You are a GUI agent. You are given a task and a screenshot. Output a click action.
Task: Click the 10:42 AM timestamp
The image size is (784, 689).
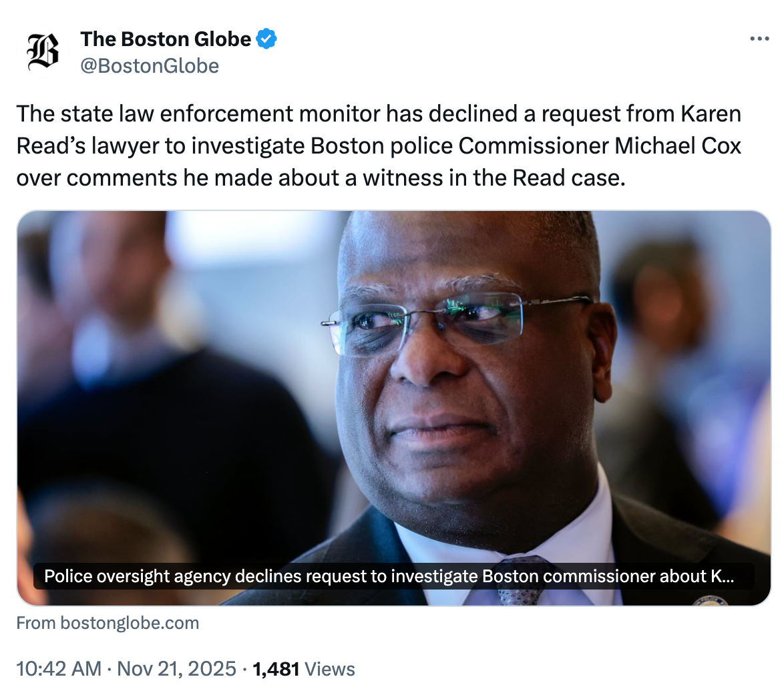pos(57,668)
